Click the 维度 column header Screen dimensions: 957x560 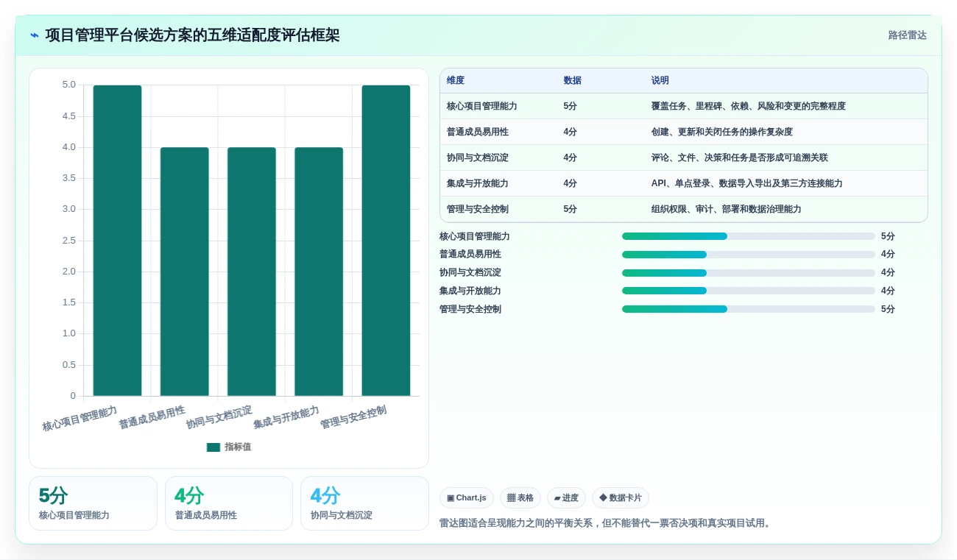pyautogui.click(x=456, y=81)
